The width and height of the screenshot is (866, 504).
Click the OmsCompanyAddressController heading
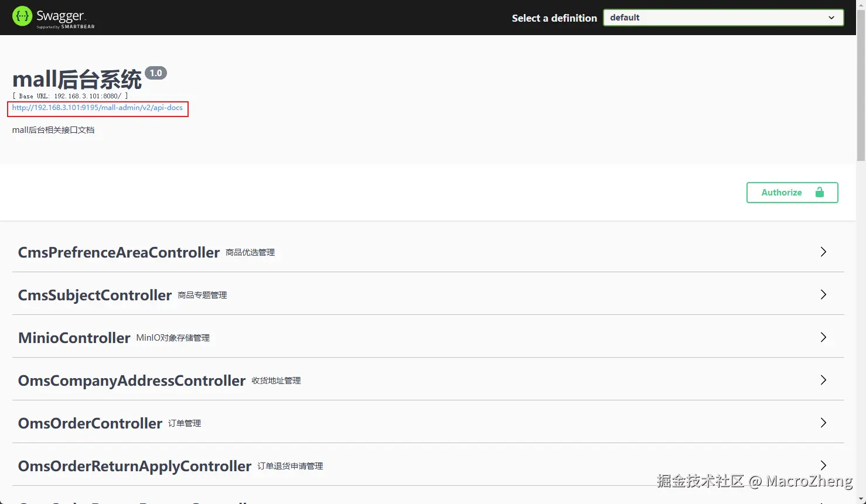[x=132, y=380]
